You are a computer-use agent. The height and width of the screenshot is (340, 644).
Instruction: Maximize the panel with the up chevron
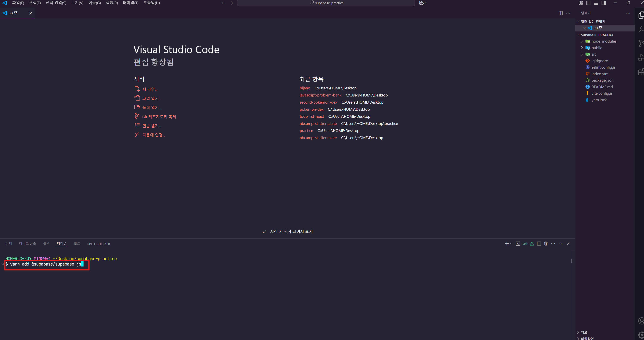560,244
